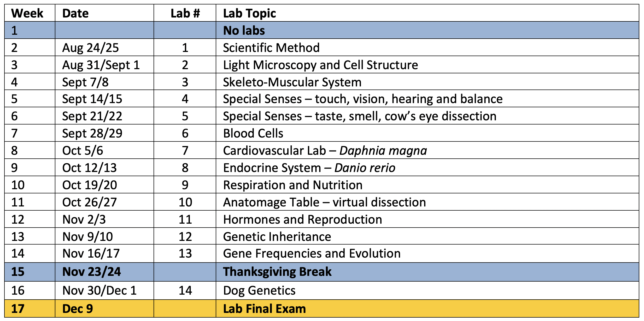Click the Lab Topic header cell
The image size is (644, 321).
point(428,13)
